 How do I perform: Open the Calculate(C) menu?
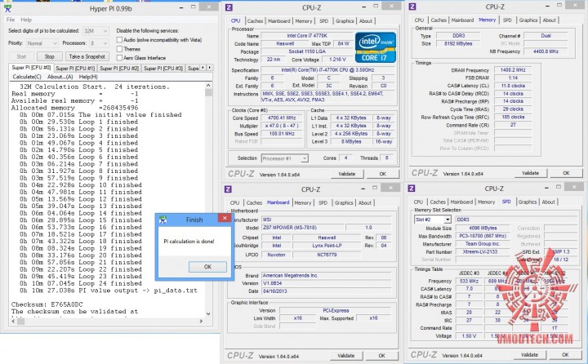pyautogui.click(x=27, y=77)
